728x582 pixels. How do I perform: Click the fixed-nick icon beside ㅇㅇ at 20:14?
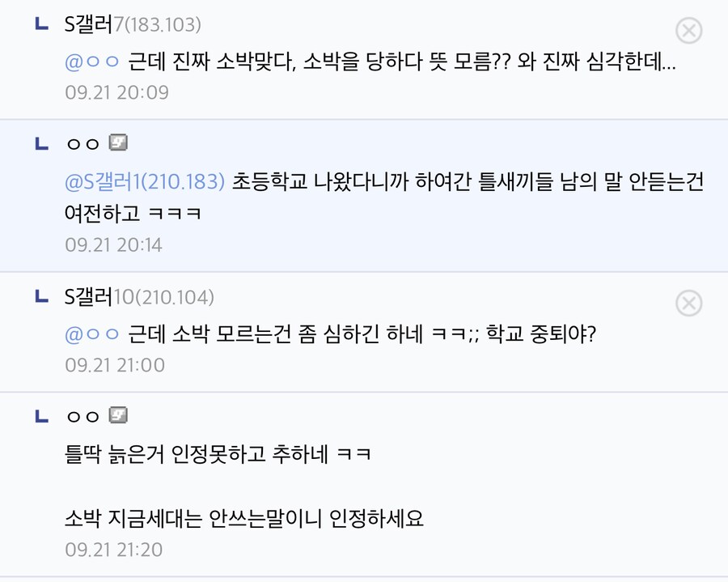click(x=118, y=143)
